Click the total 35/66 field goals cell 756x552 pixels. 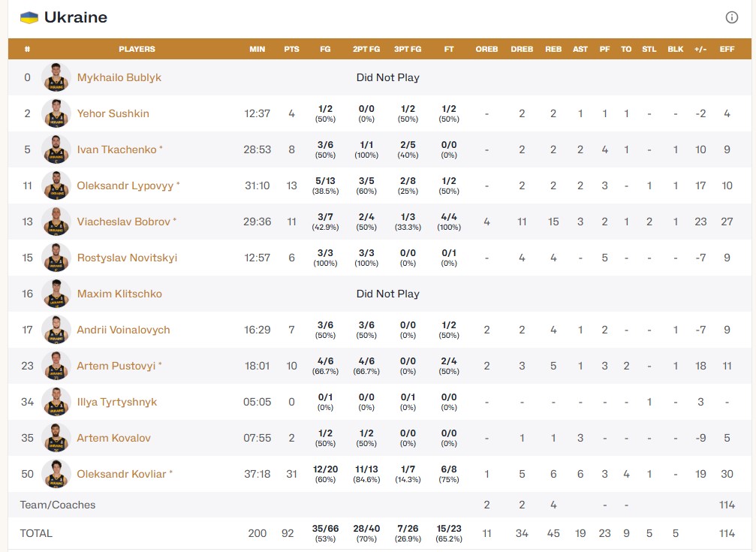tap(325, 533)
